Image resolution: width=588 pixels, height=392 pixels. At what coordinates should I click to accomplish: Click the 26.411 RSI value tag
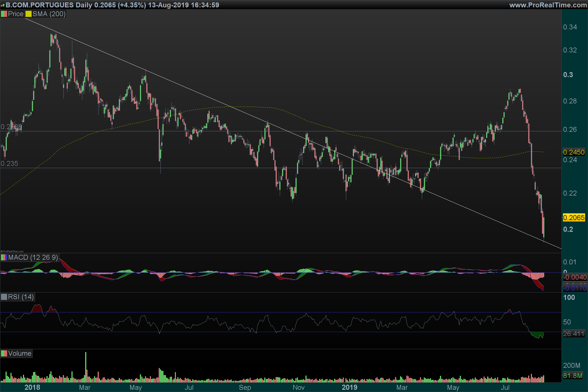(x=574, y=334)
